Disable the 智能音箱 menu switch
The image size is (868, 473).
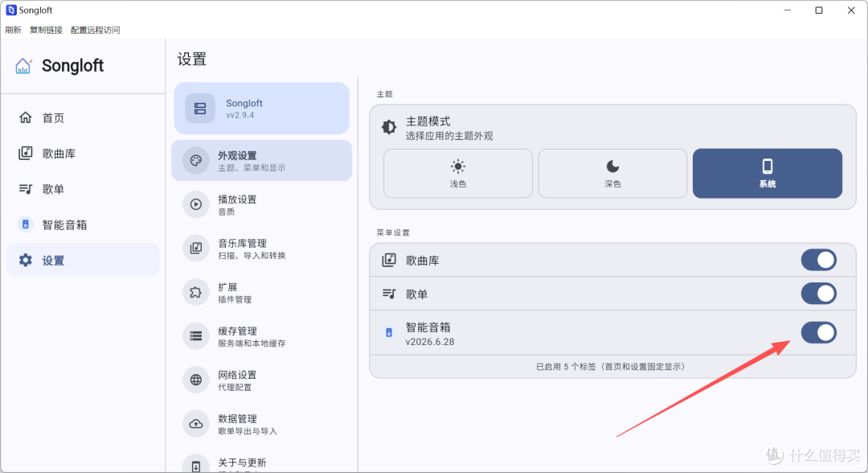[x=819, y=333]
